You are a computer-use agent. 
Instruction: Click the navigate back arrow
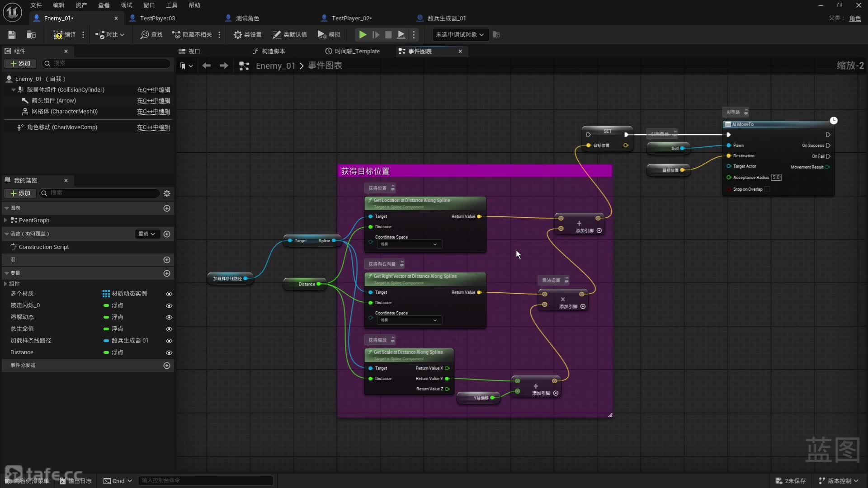coord(207,66)
